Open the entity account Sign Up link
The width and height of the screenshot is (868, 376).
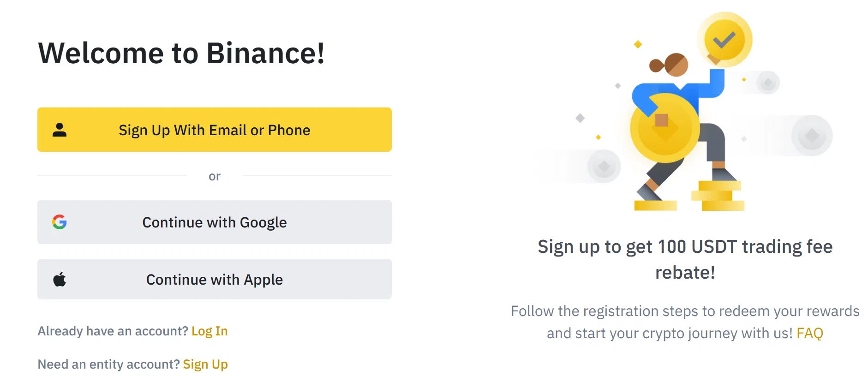(205, 364)
